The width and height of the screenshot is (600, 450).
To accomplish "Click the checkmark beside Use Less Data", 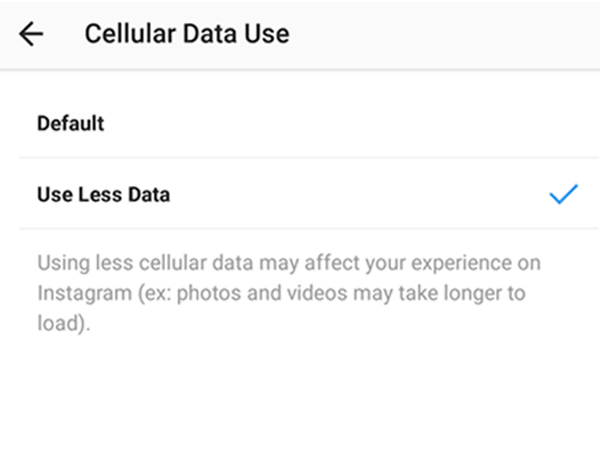I will (563, 195).
